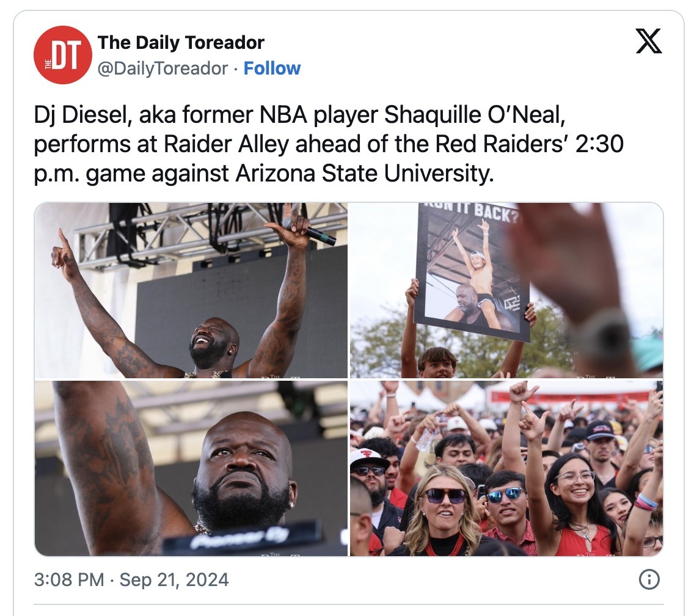Click the tweet text about Dj Diesel
Screen dimensions: 694x616
[329, 144]
